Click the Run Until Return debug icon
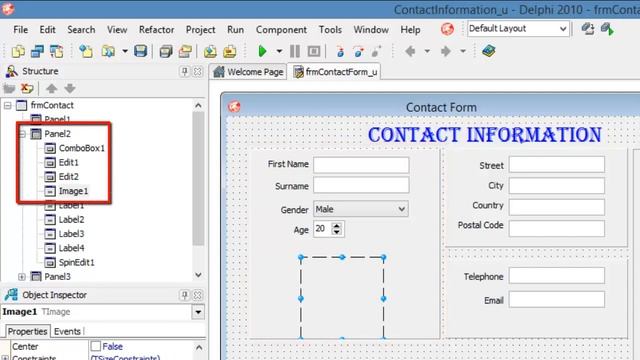Viewport: 640px width, 360px height. click(376, 51)
